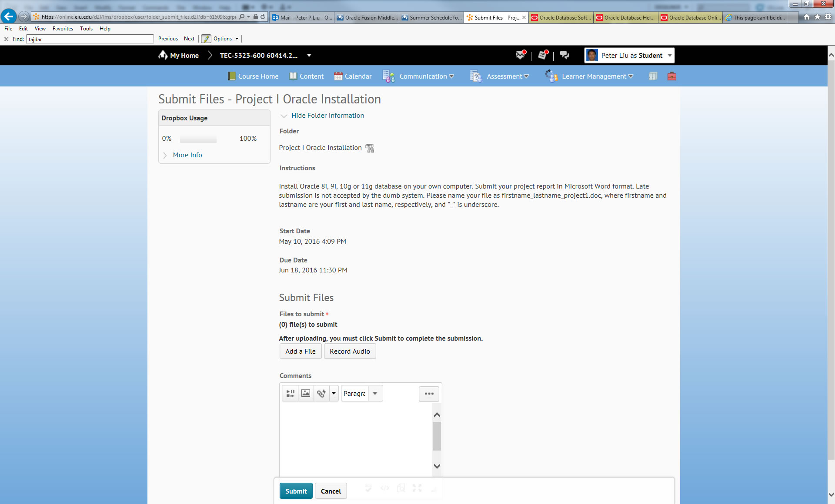Screen dimensions: 835x504
Task: Click the My Home house icon
Action: click(x=163, y=55)
